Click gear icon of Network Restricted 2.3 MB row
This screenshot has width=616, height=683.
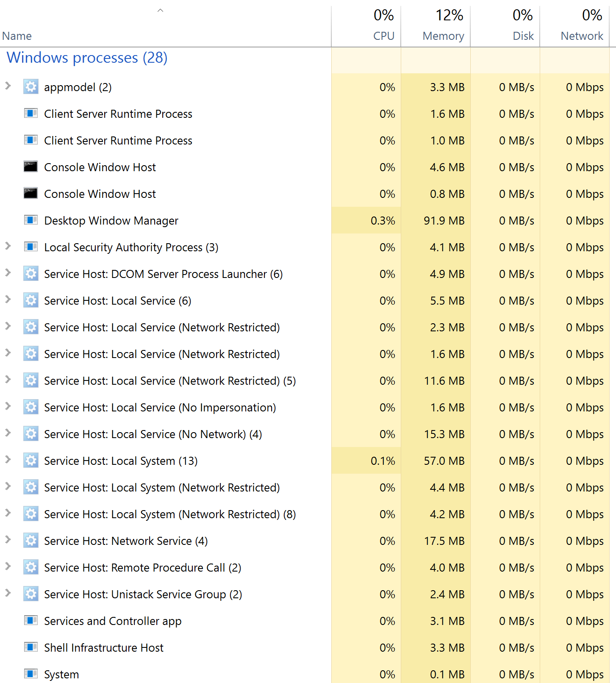coord(31,327)
